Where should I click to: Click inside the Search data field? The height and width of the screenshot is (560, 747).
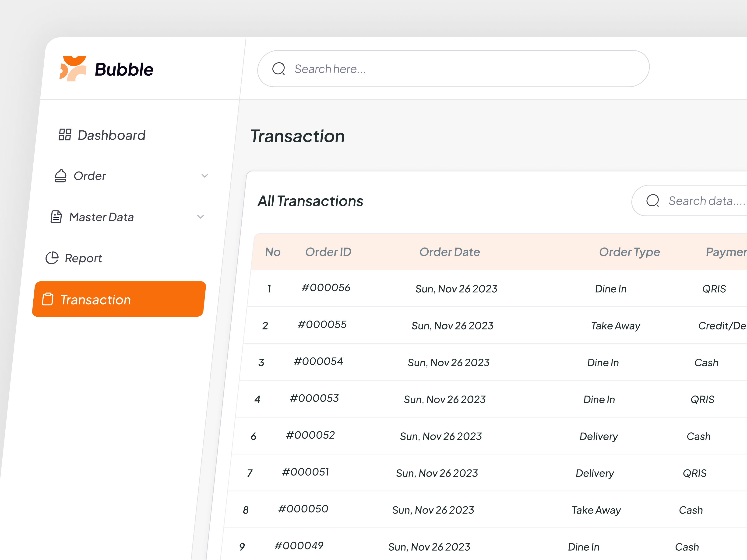pos(706,201)
